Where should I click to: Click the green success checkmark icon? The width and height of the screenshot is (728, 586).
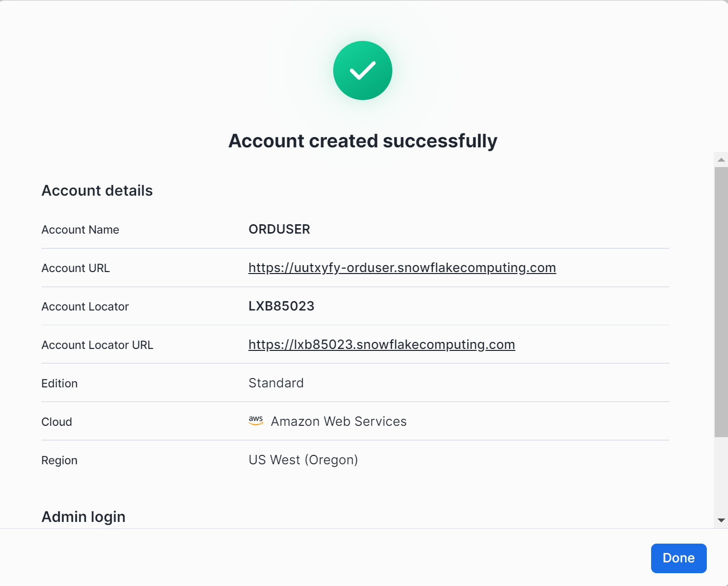pyautogui.click(x=363, y=70)
